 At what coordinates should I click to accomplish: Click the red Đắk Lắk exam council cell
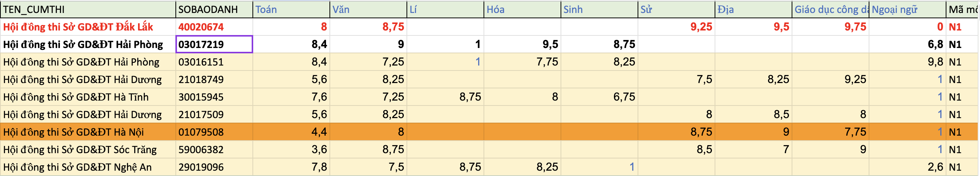tap(88, 27)
